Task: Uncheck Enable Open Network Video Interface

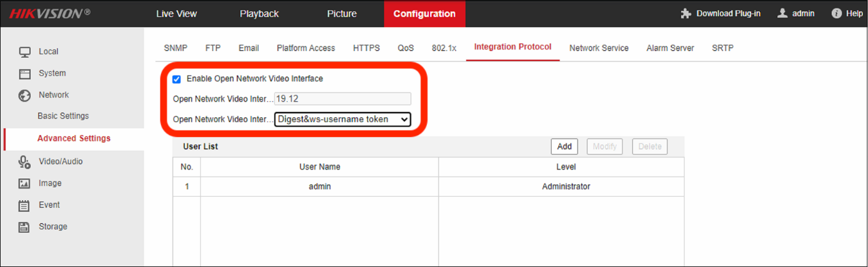Action: pyautogui.click(x=176, y=79)
